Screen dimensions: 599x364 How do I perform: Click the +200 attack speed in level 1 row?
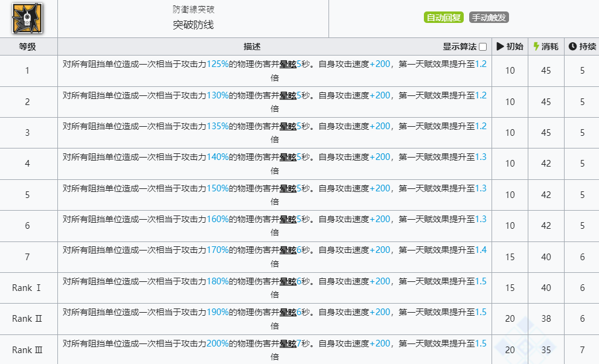(380, 64)
